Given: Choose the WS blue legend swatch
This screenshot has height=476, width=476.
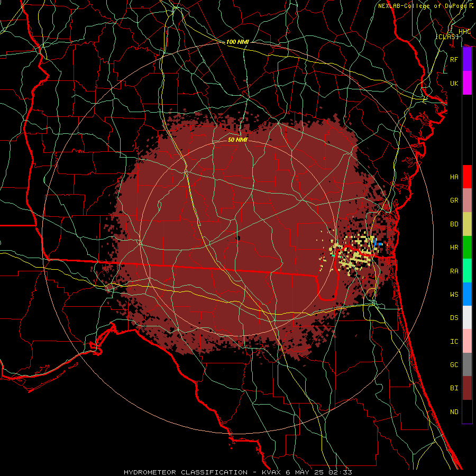Looking at the screenshot, I should tap(467, 294).
